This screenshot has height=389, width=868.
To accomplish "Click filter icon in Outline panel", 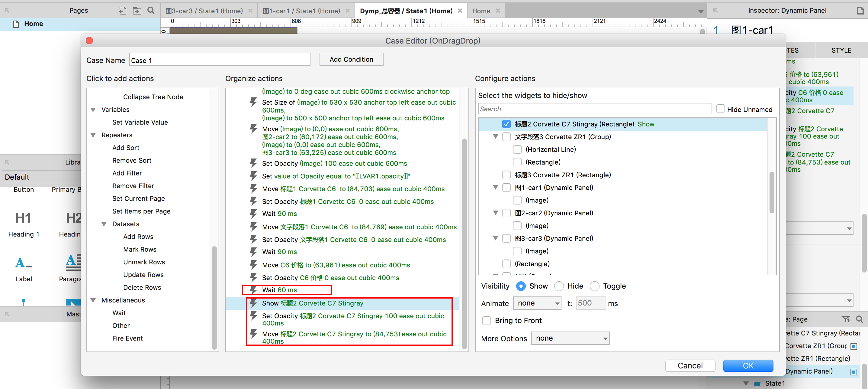I will point(845,319).
